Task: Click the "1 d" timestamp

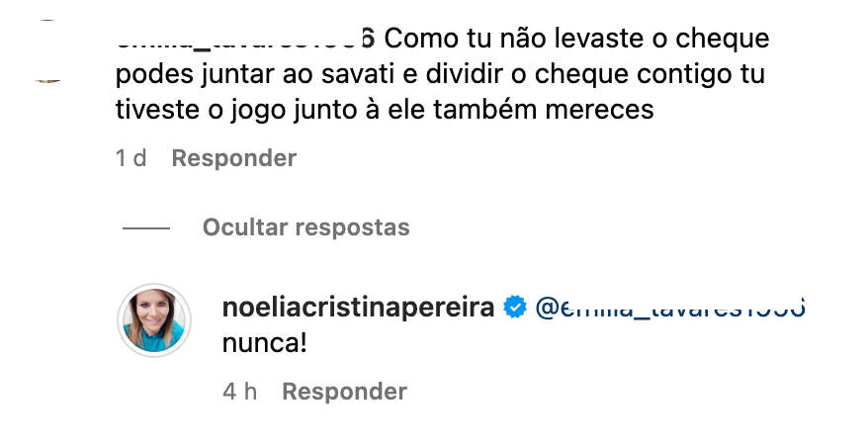Action: click(130, 158)
